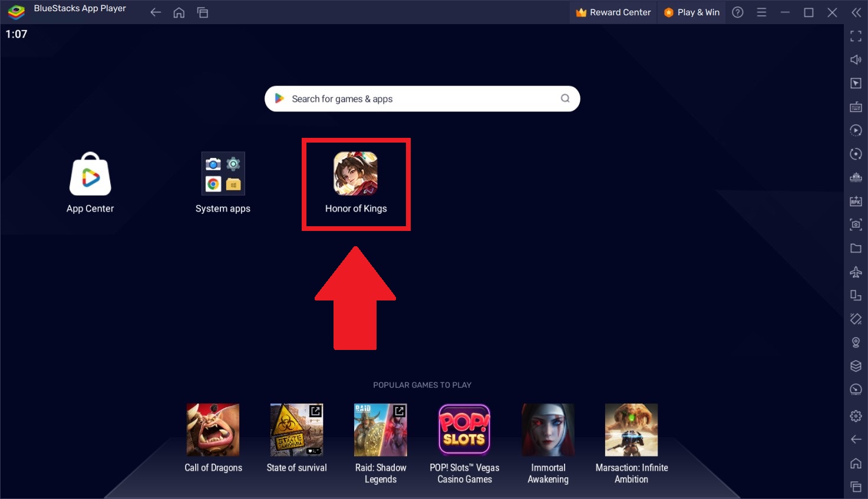The width and height of the screenshot is (868, 499).
Task: Open Play & Win
Action: (x=692, y=12)
